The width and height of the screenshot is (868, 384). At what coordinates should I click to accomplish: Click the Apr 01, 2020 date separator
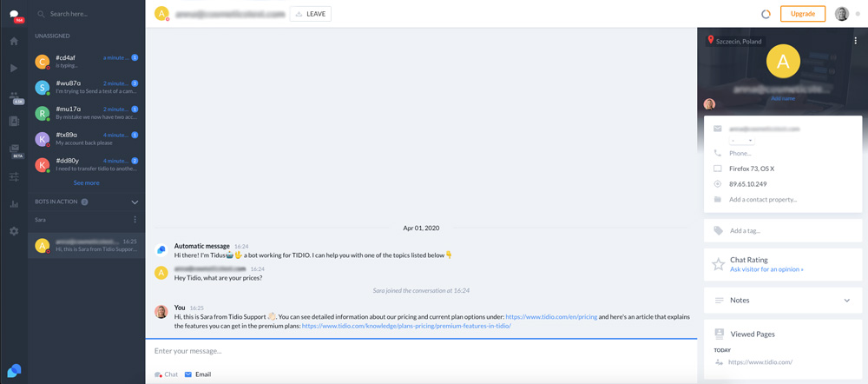pos(421,228)
